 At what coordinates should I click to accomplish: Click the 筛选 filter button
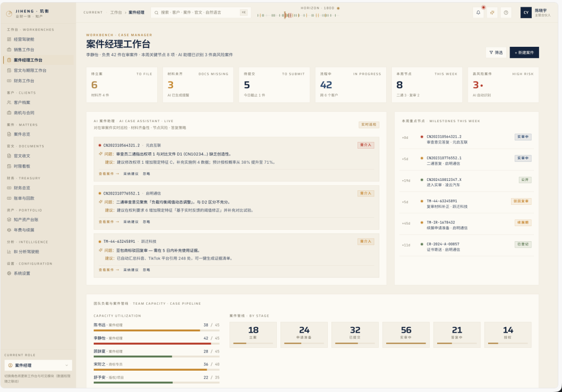tap(496, 53)
